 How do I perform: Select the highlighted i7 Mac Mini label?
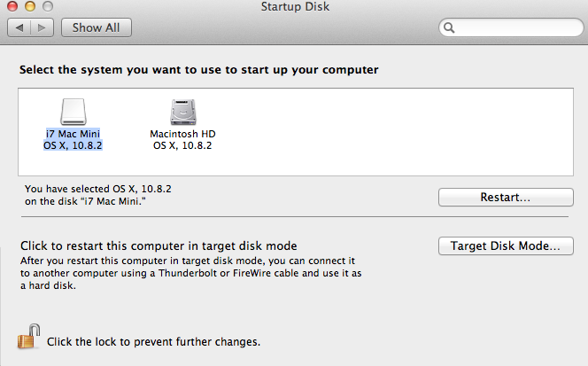click(x=73, y=140)
